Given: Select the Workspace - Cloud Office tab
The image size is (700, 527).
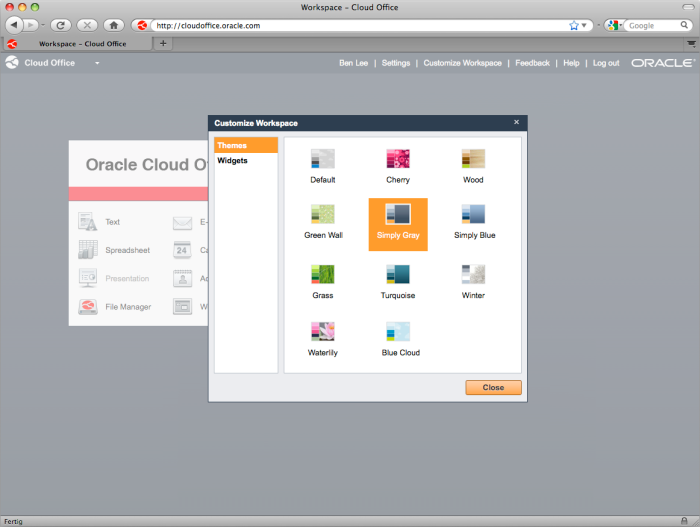Looking at the screenshot, I should pos(78,44).
